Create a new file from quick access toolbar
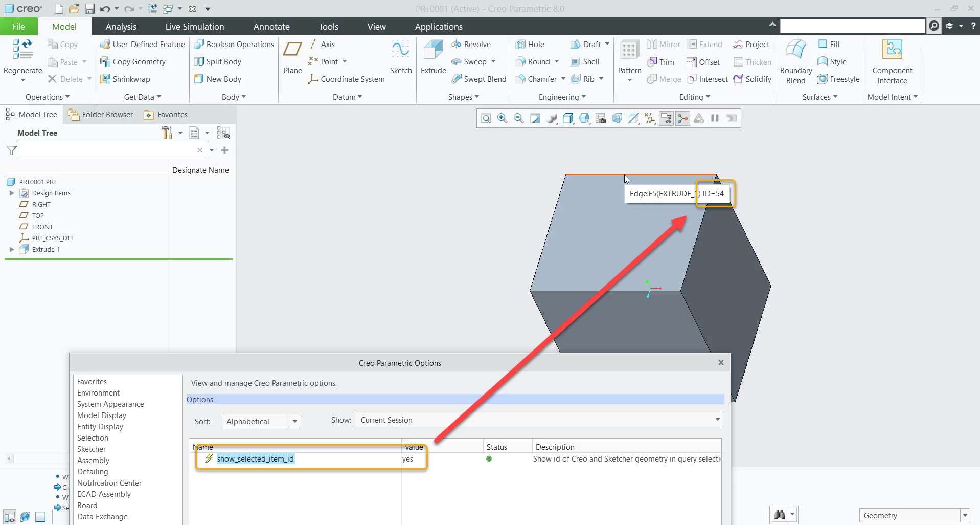 tap(59, 9)
